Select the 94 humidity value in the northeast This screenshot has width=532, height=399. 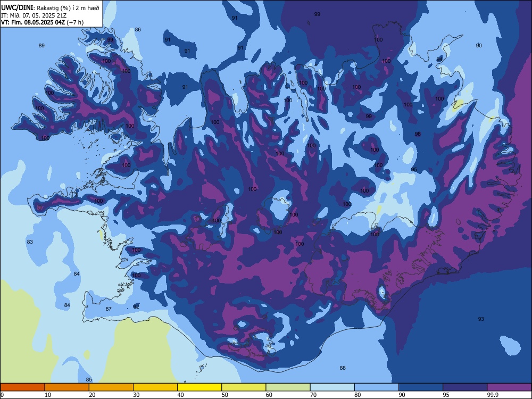[439, 60]
